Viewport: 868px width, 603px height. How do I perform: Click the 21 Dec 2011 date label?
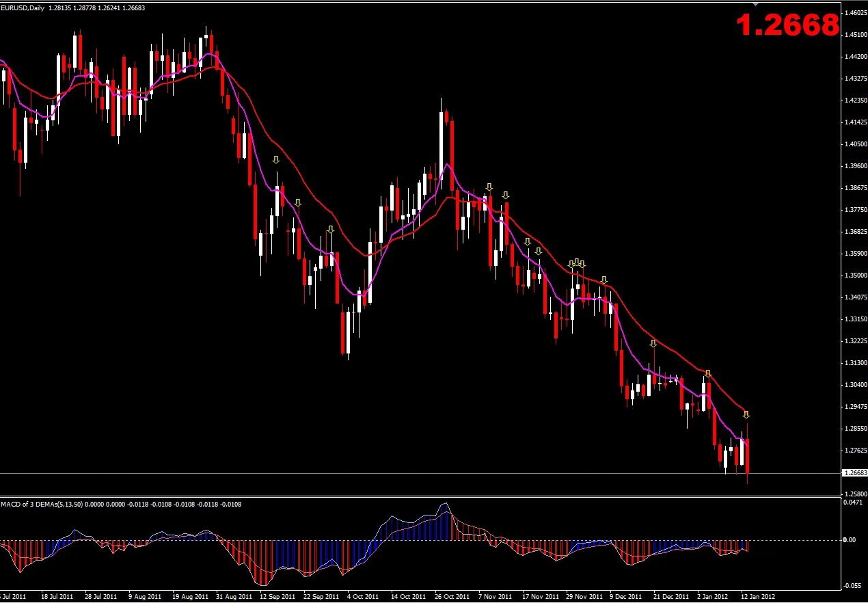point(671,596)
